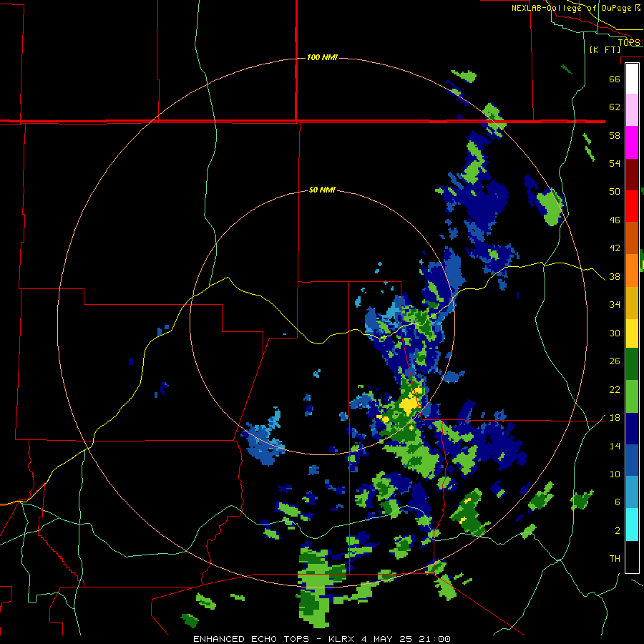
Task: Click the ENHANCED ECHO TOPS KLRX timestamp caption
Action: pos(321,639)
